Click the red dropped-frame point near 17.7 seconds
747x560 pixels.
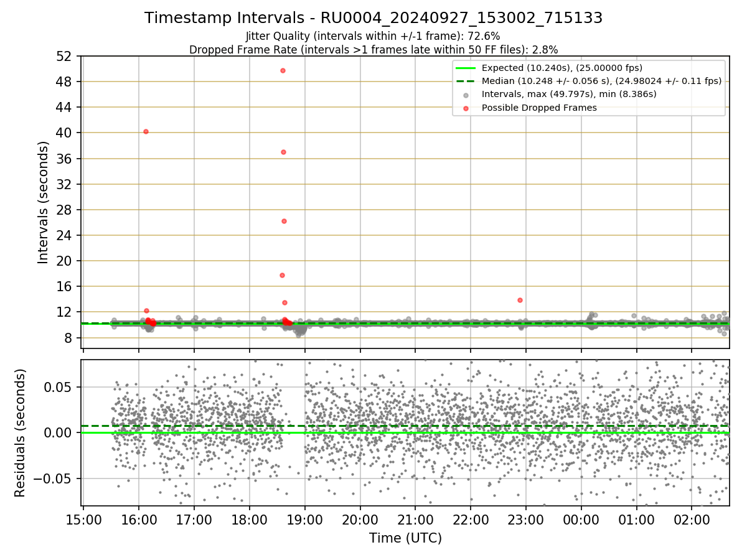(282, 275)
